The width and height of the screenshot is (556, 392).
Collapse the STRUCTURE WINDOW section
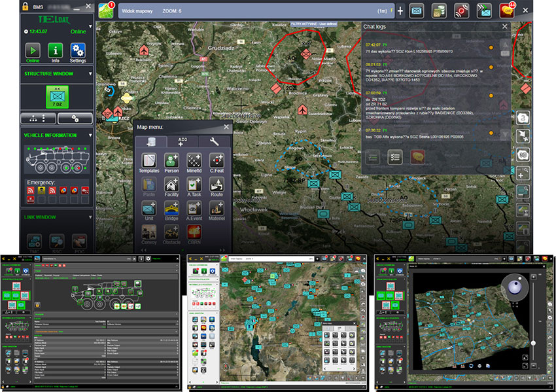coord(90,74)
